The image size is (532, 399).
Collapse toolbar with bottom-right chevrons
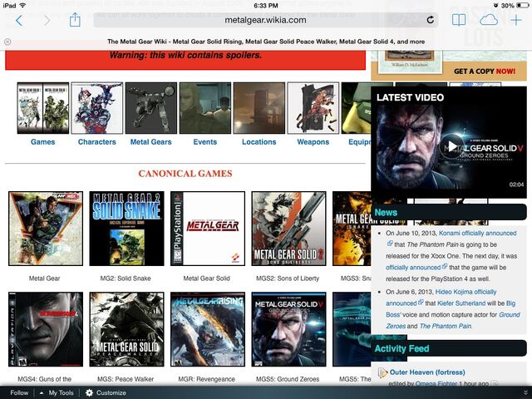[526, 392]
